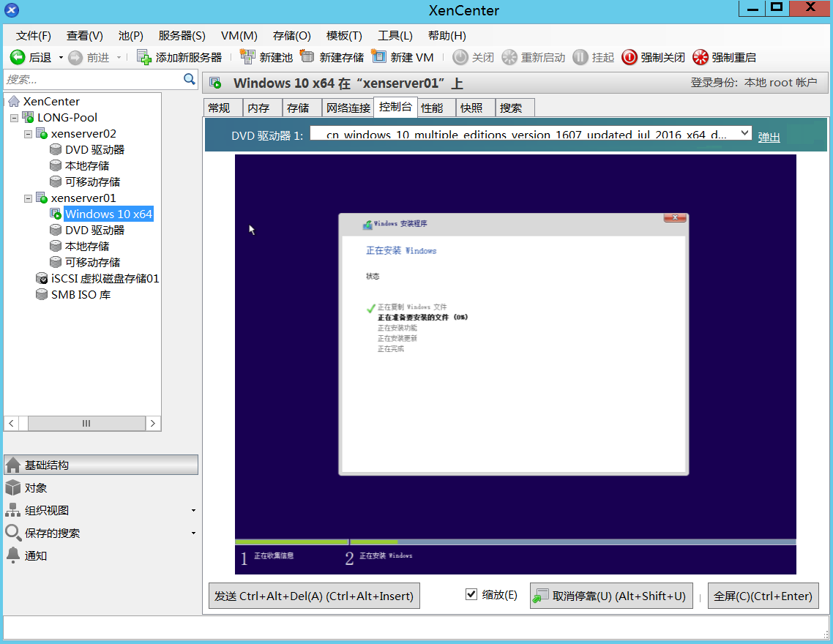Click the Reboot icon (重新启动)
833x644 pixels.
[509, 57]
